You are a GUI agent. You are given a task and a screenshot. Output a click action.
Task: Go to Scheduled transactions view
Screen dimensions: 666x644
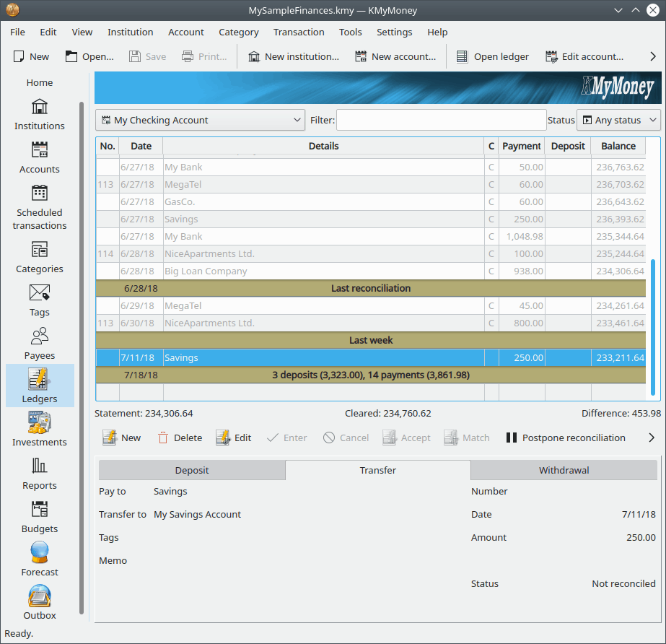pyautogui.click(x=40, y=206)
